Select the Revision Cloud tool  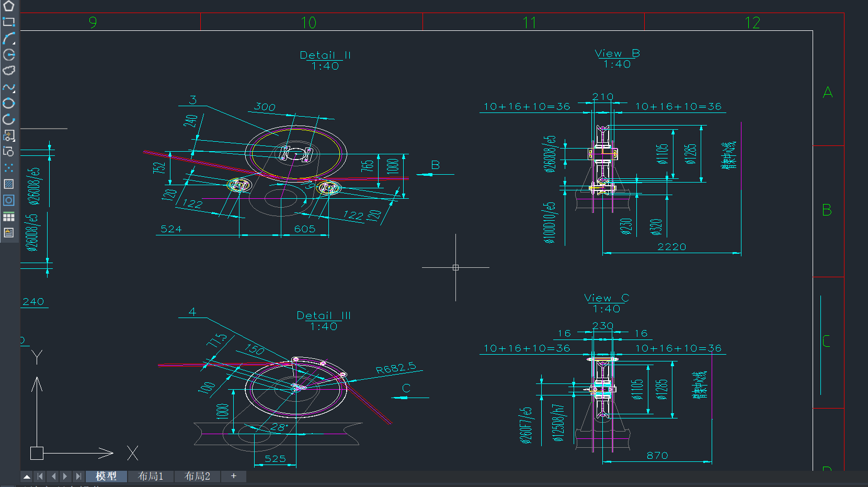9,71
